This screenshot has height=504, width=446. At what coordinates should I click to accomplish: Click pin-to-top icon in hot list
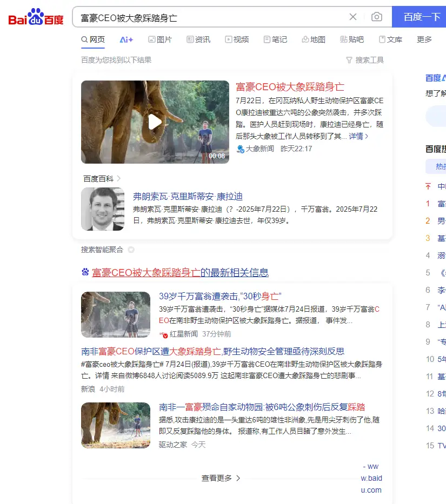[x=428, y=186]
